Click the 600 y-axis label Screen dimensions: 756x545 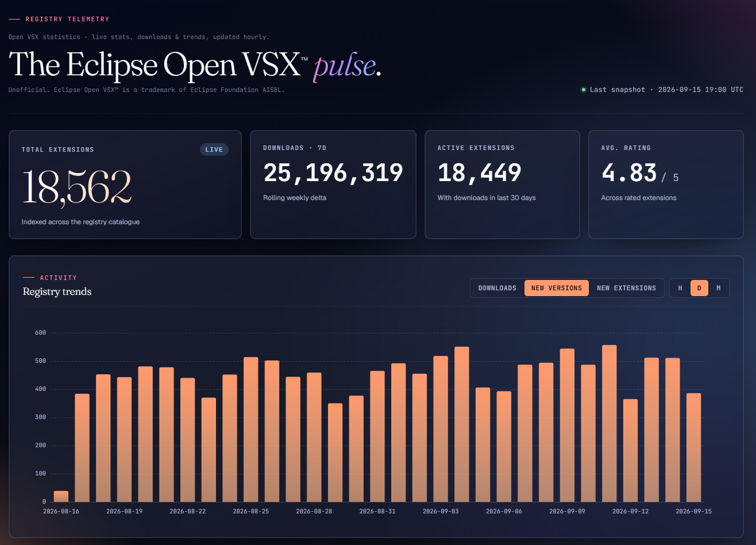click(40, 333)
